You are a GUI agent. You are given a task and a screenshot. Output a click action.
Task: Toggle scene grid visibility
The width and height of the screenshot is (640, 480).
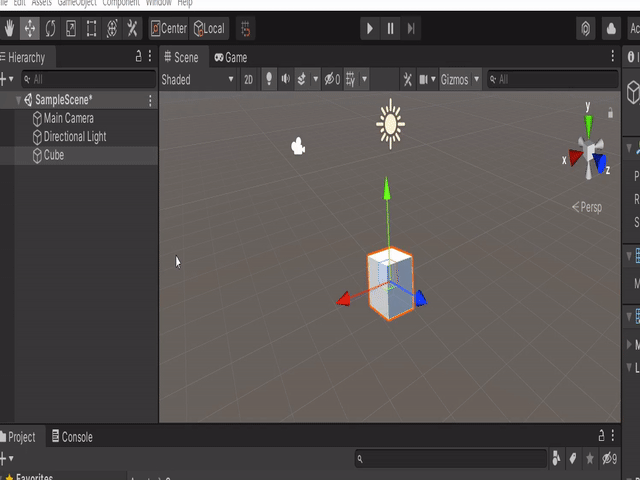point(351,79)
